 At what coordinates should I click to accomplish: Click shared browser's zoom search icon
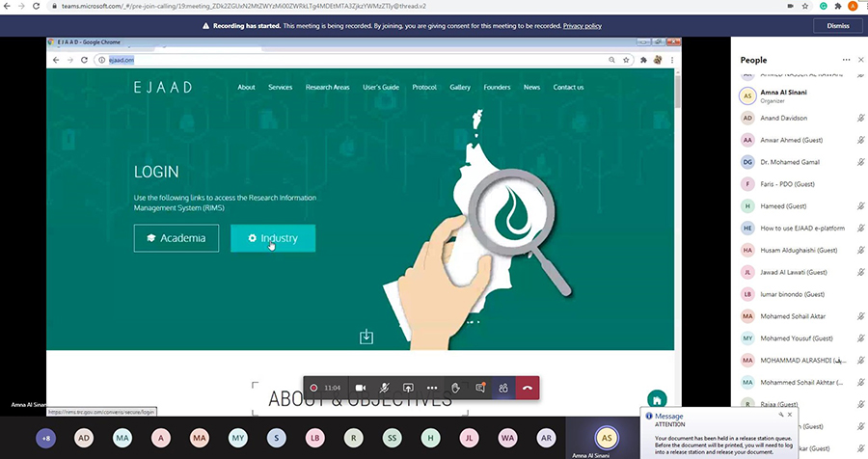pos(611,60)
